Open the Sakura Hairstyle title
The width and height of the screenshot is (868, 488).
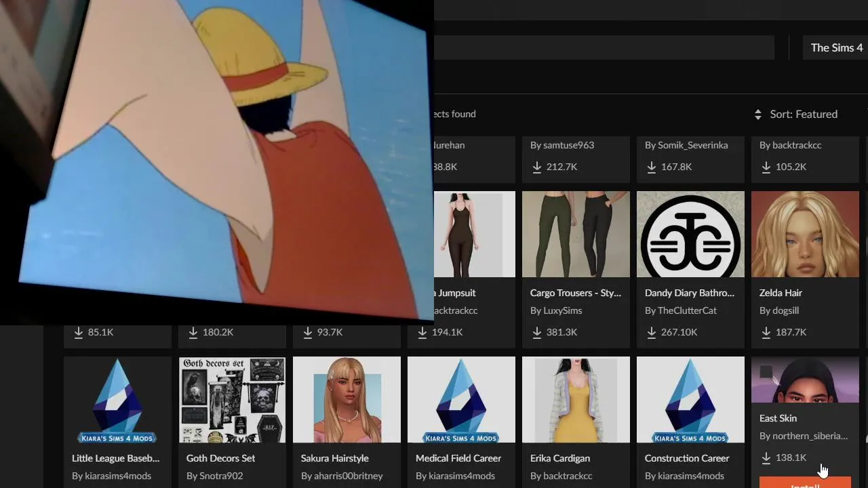[334, 458]
